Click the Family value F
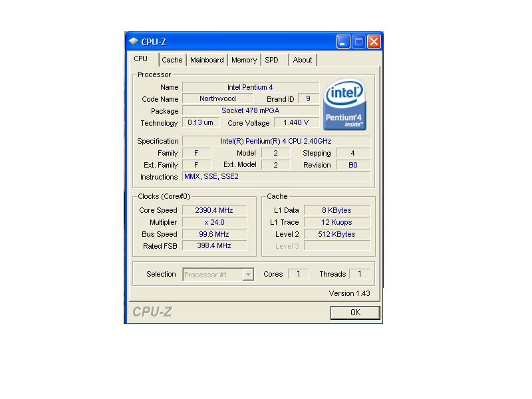532x399 pixels. [196, 153]
